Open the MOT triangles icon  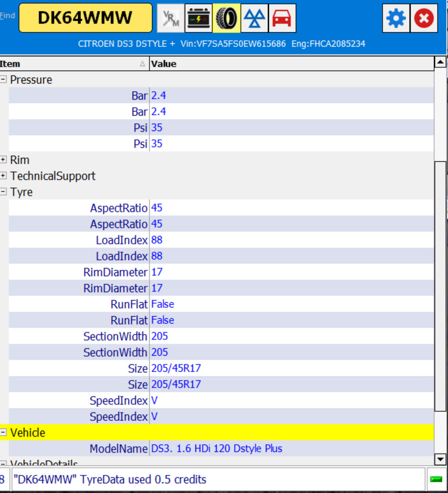(x=254, y=18)
